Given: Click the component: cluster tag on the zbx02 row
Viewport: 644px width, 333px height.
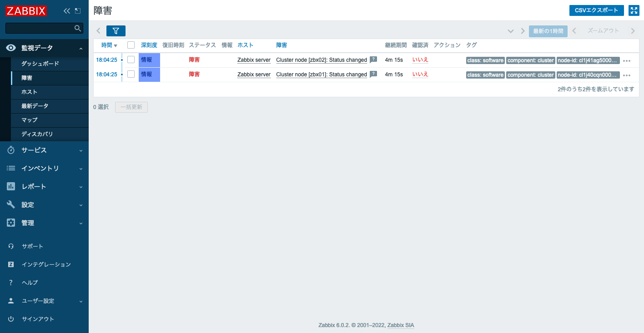Looking at the screenshot, I should (530, 60).
